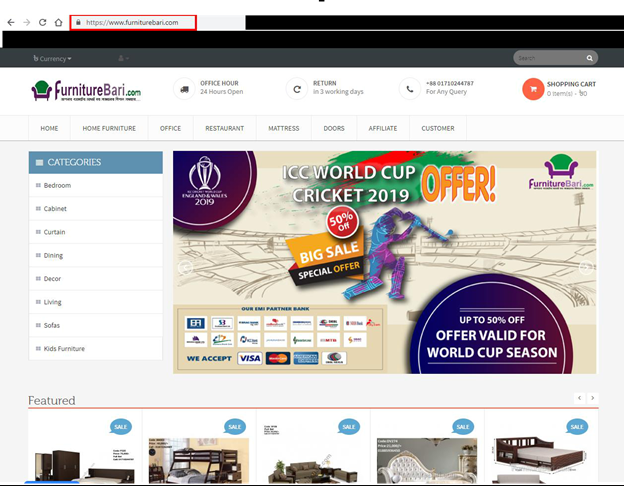Open the orange shopping cart icon
Viewport: 624px width, 486px height.
tap(533, 89)
